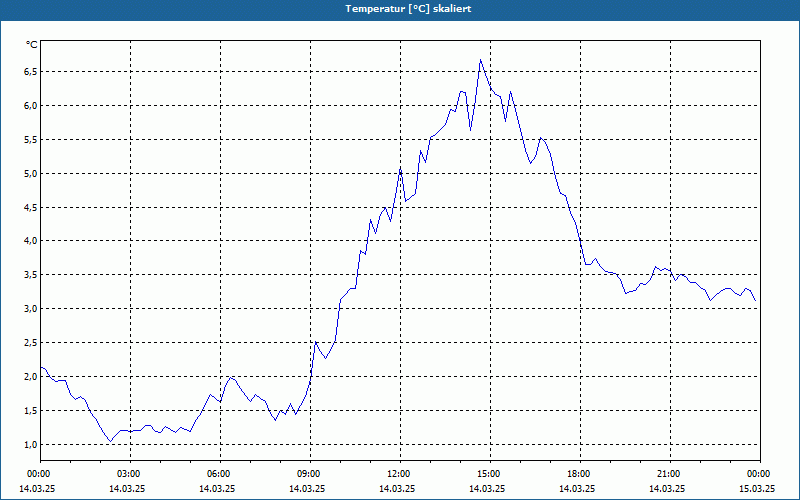Select the '3,5' y-axis label
This screenshot has width=800, height=500.
[30, 275]
